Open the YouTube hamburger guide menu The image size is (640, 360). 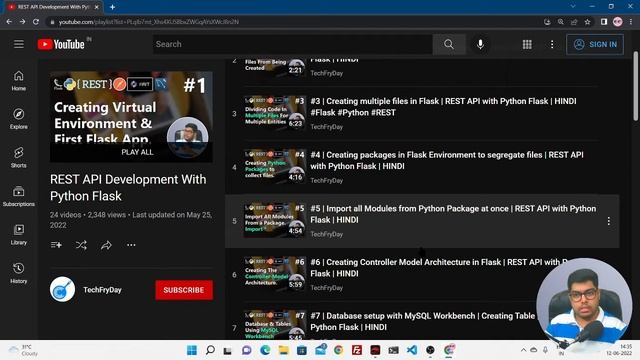click(19, 44)
